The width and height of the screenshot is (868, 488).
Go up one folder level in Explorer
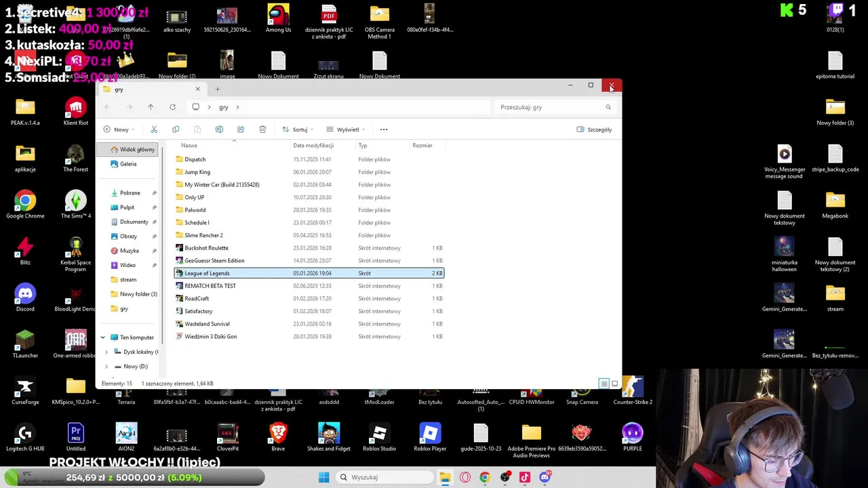151,107
